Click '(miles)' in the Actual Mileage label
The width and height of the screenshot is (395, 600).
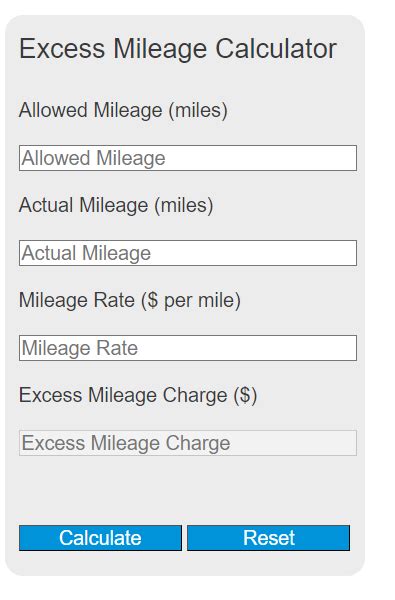[x=184, y=205]
